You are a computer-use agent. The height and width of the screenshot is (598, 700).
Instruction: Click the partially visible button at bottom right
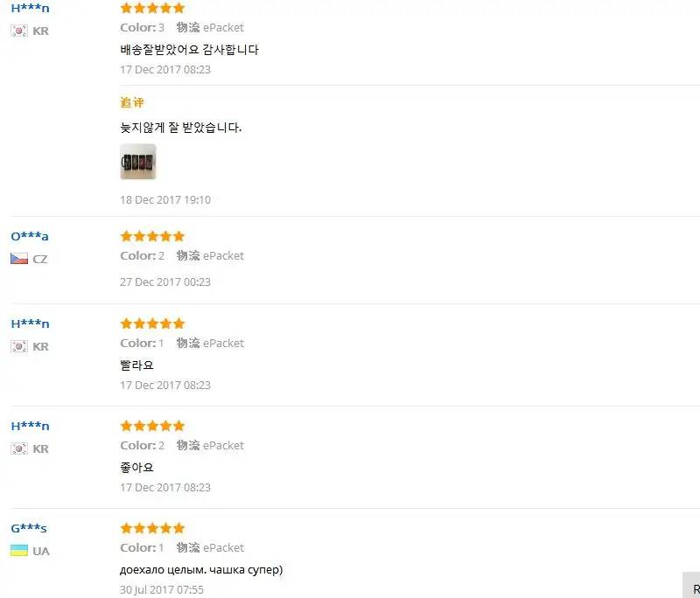click(692, 587)
